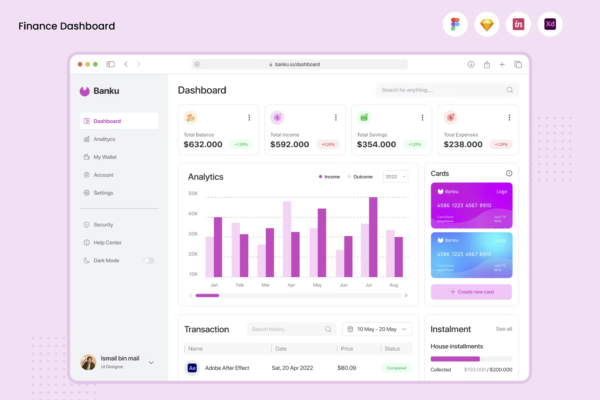Click the Sat, 20 Apr 2022 date cell

click(x=292, y=368)
